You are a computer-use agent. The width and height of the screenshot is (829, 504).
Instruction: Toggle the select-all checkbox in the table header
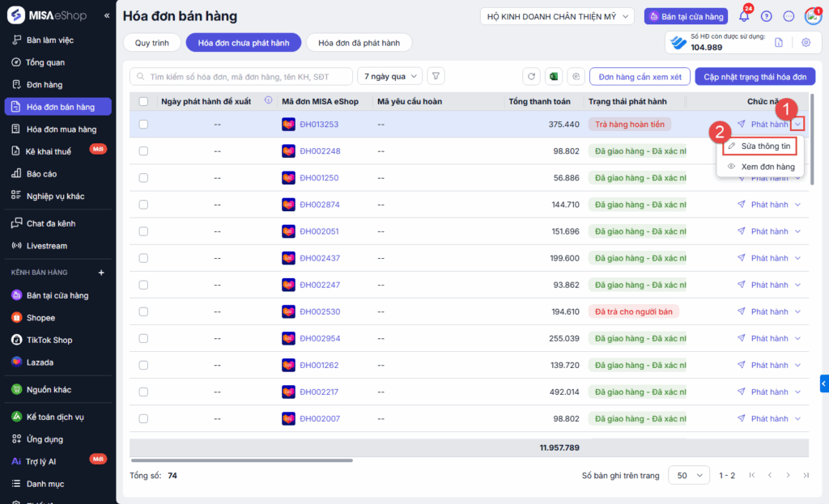click(x=143, y=101)
